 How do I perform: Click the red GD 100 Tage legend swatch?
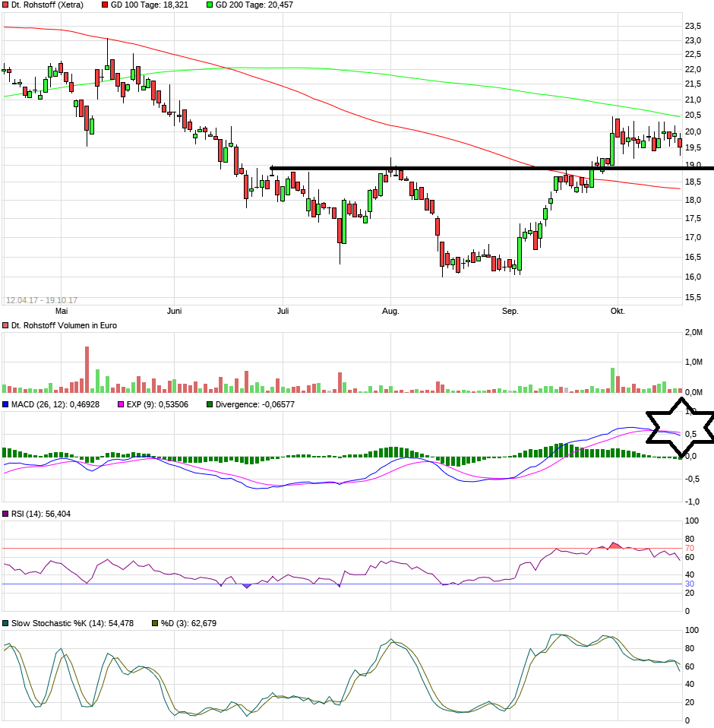pyautogui.click(x=105, y=5)
